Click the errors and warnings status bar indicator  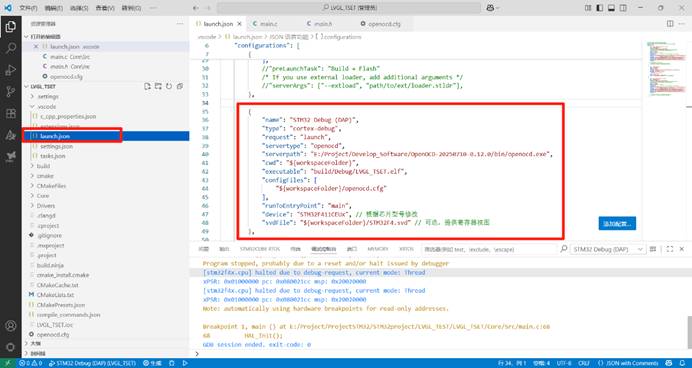tap(31, 363)
